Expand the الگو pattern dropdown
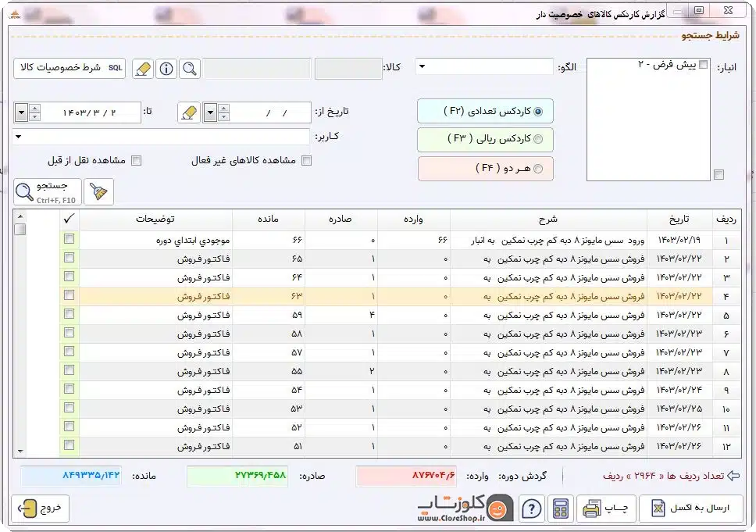Screen dimensions: 756x532 tap(422, 66)
